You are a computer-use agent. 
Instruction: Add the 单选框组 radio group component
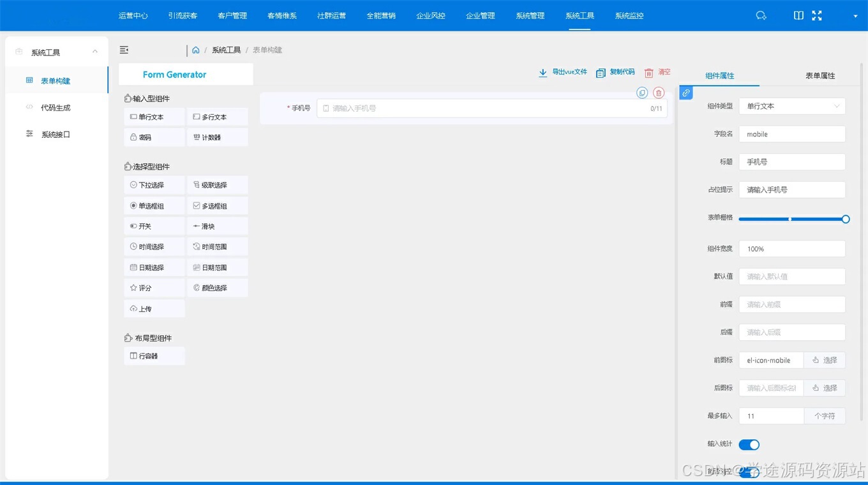tap(154, 206)
